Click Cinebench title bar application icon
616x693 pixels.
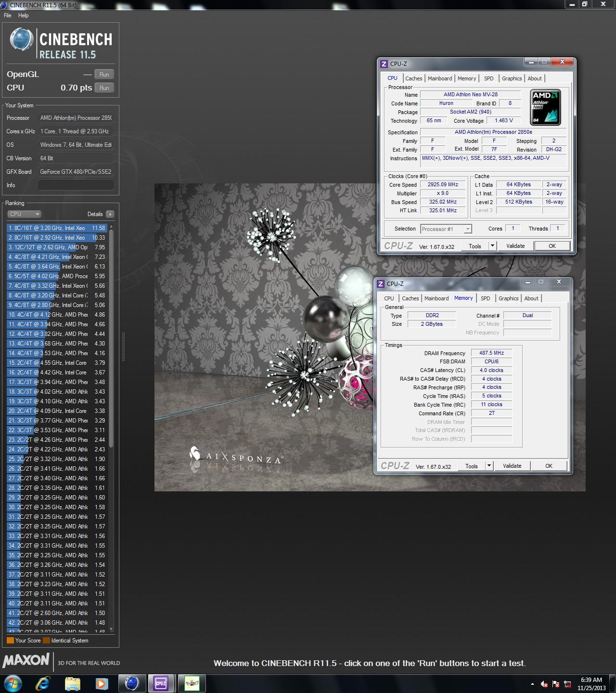tap(4, 5)
